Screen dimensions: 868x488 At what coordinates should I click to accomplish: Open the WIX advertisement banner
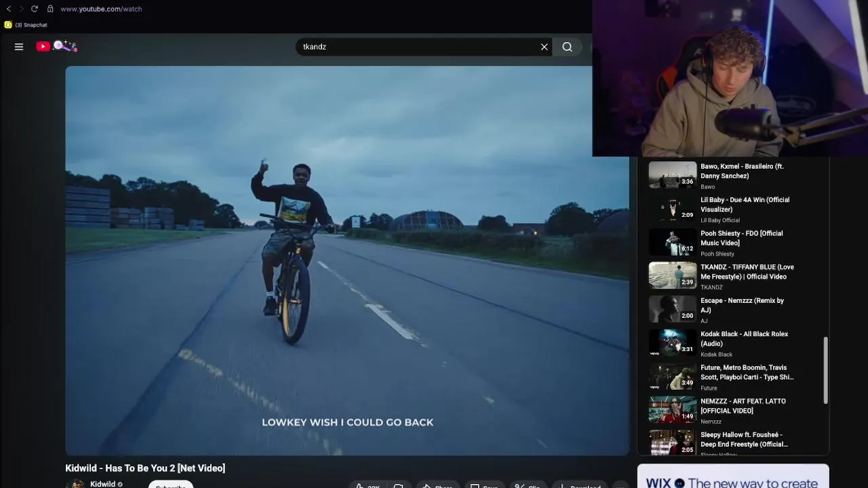(733, 476)
